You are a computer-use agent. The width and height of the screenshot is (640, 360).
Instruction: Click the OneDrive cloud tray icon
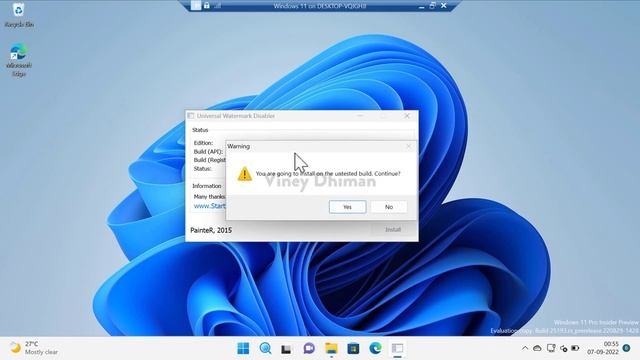(x=537, y=348)
